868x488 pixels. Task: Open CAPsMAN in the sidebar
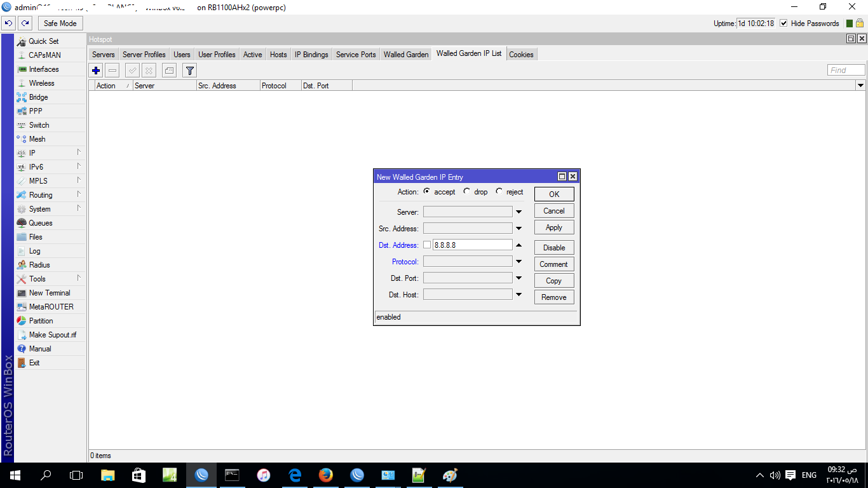coord(50,55)
